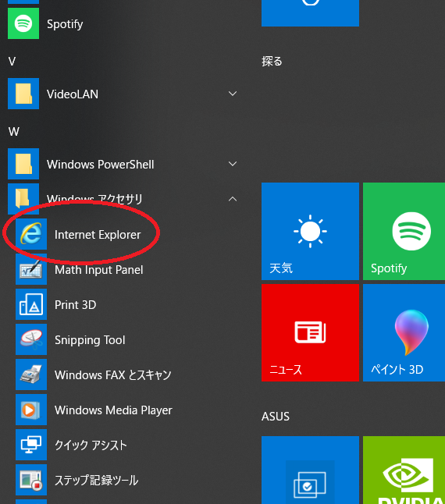Open the green Spotify tile
The height and width of the screenshot is (504, 445).
[404, 232]
